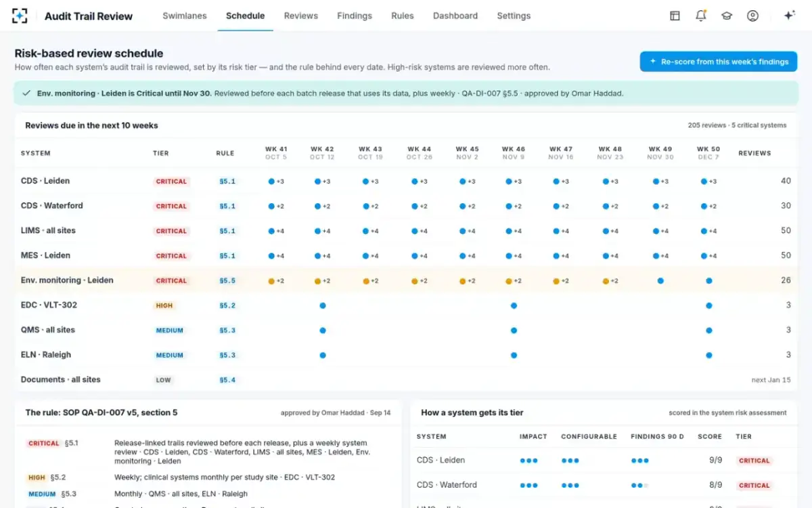This screenshot has height=508, width=812.
Task: Click the LOW tier badge for Documents
Action: click(163, 380)
